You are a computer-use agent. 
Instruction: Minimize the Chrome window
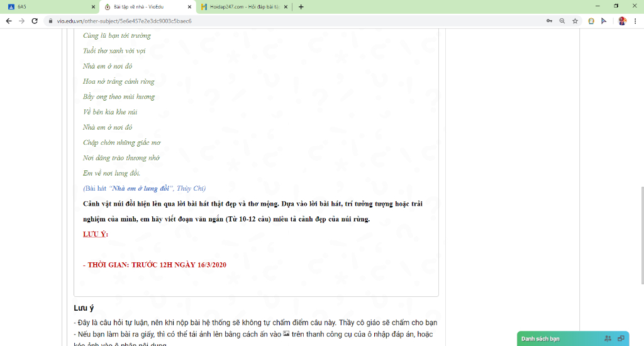coord(597,6)
